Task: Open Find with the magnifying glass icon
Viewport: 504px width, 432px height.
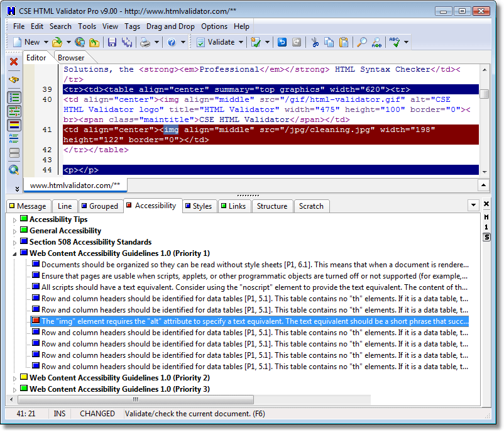Action: click(x=362, y=42)
